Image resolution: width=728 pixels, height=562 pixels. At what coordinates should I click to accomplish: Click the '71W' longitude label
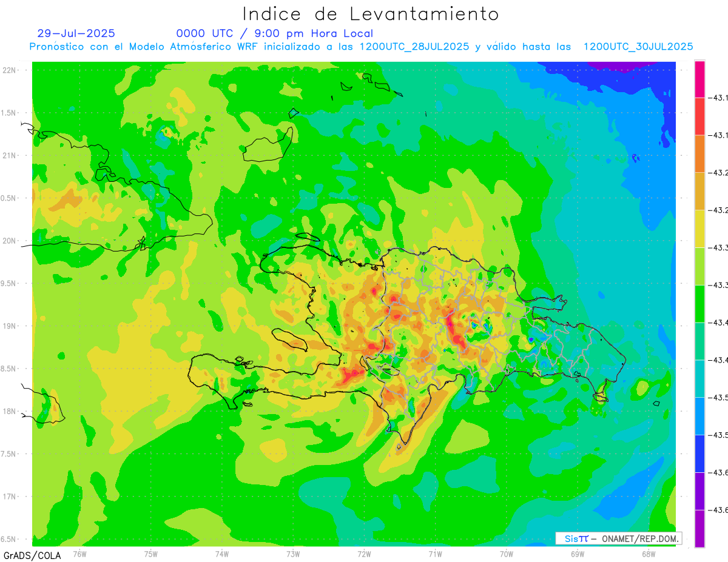pos(435,554)
